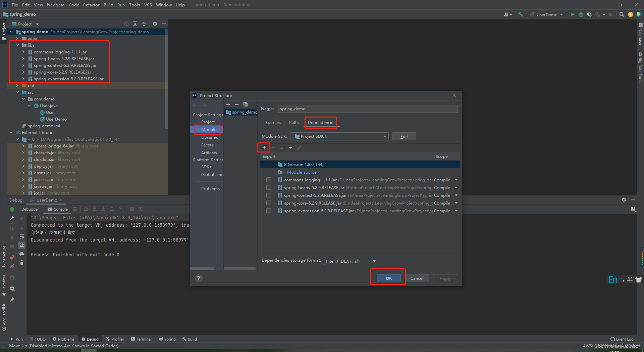Move dependency down arrow icon
Screen dimensions: 644x352
tap(290, 148)
